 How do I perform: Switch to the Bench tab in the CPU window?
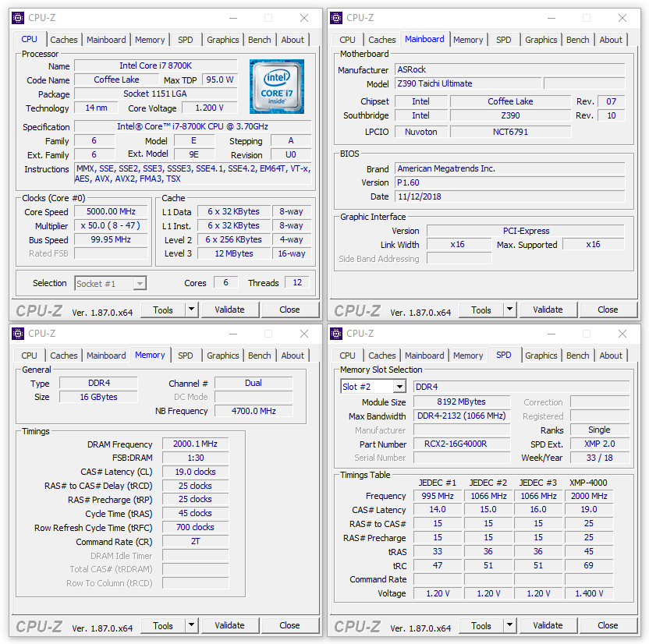point(260,40)
